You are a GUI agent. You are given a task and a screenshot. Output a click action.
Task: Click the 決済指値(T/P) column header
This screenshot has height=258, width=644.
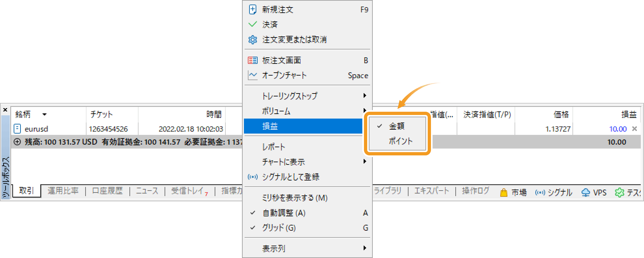click(486, 114)
